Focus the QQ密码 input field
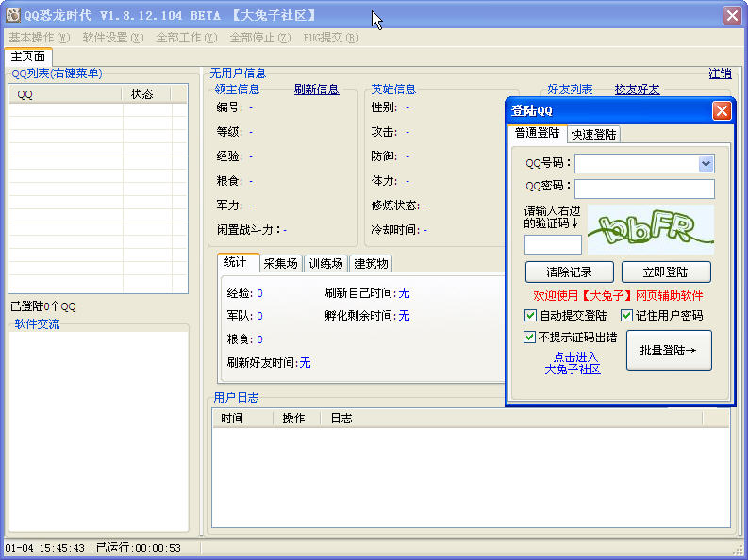This screenshot has width=748, height=560. [644, 189]
